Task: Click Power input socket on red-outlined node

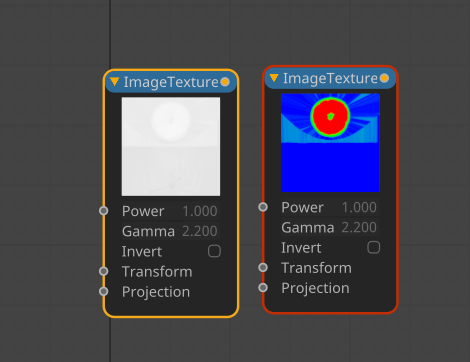Action: click(263, 207)
